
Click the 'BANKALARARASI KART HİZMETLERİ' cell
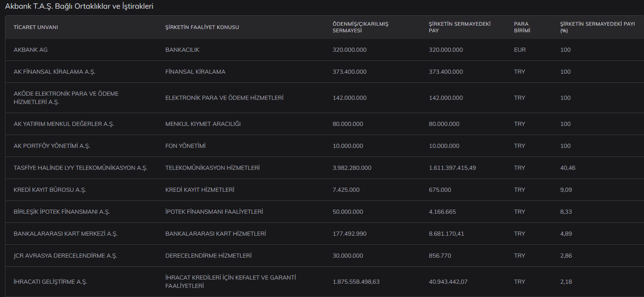pyautogui.click(x=215, y=234)
